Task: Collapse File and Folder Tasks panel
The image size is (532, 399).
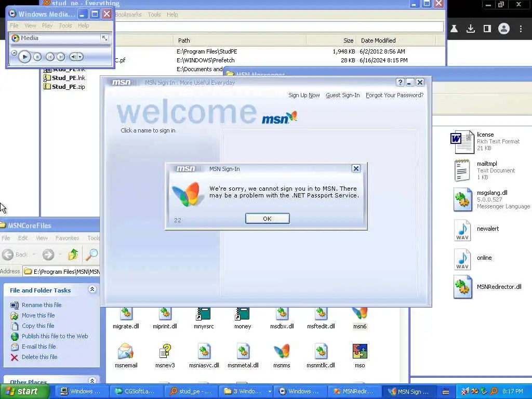Action: coord(92,289)
